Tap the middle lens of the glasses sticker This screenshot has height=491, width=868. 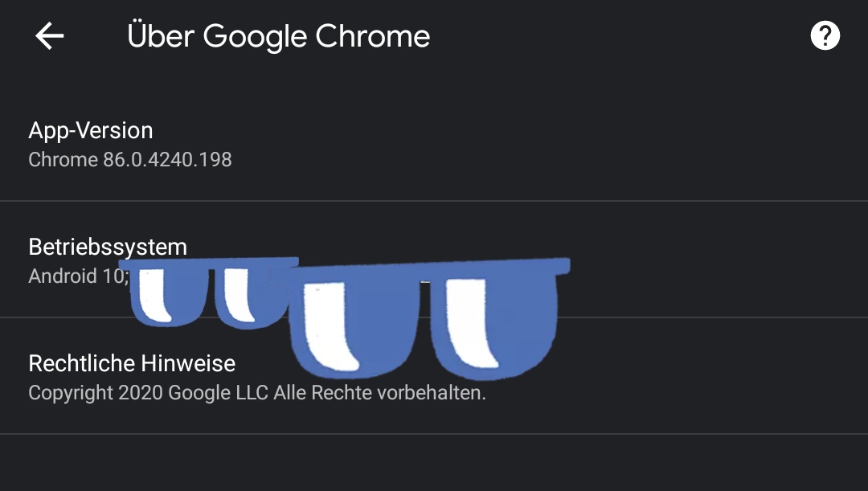point(354,321)
